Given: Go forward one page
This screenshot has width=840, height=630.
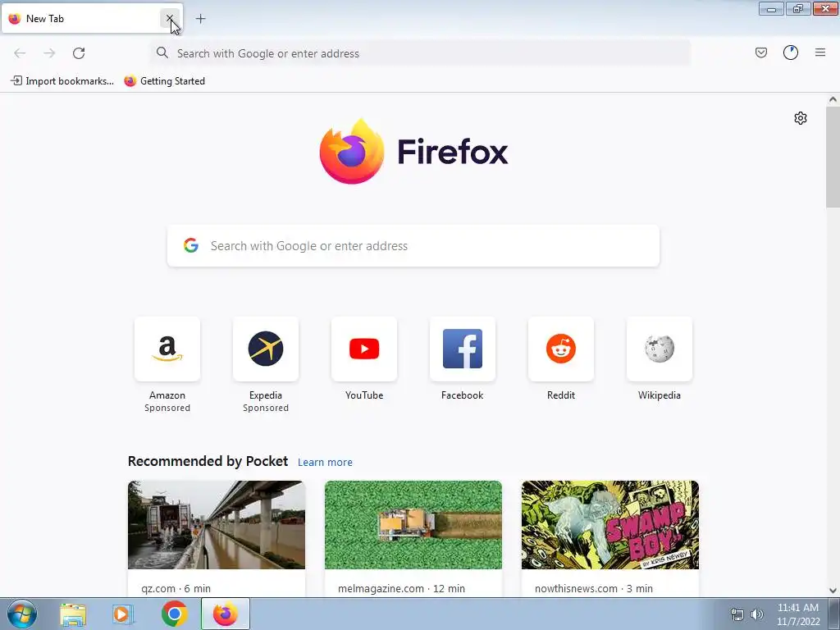Looking at the screenshot, I should (49, 53).
